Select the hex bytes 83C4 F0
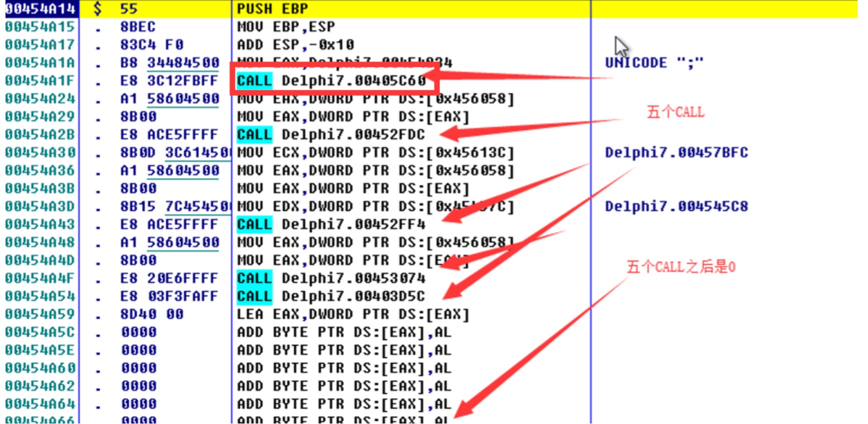The width and height of the screenshot is (868, 424). pos(152,45)
